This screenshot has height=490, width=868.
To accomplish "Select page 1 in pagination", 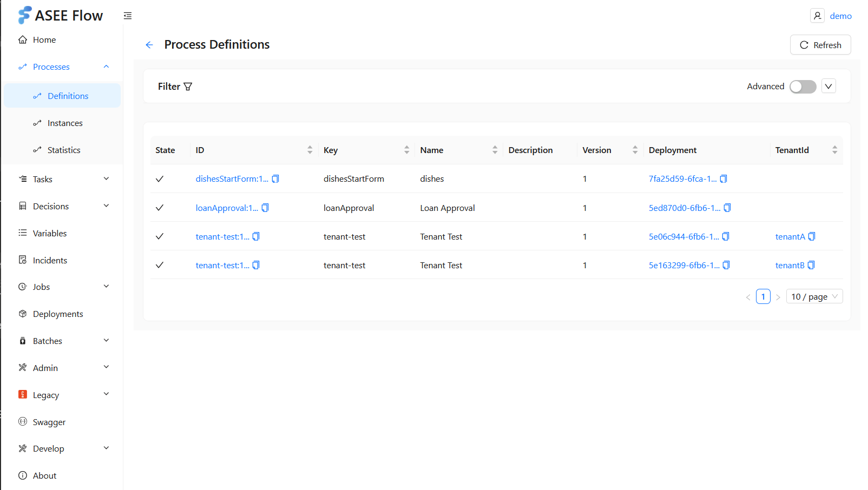I will click(x=763, y=296).
